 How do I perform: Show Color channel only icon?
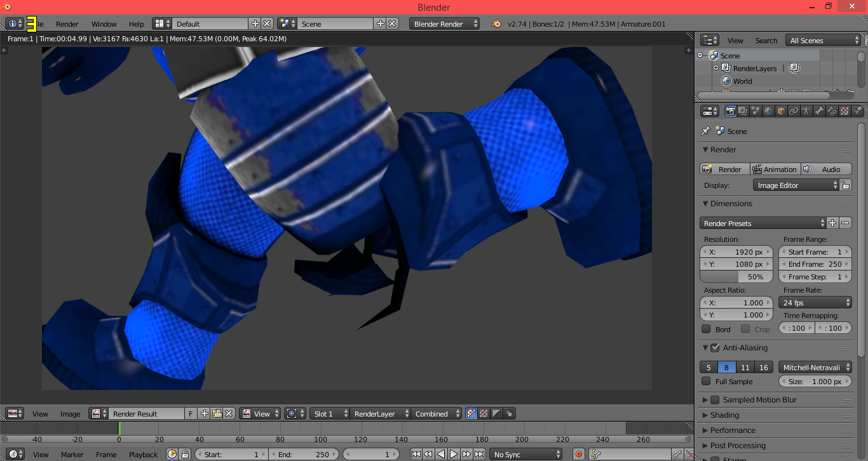484,413
